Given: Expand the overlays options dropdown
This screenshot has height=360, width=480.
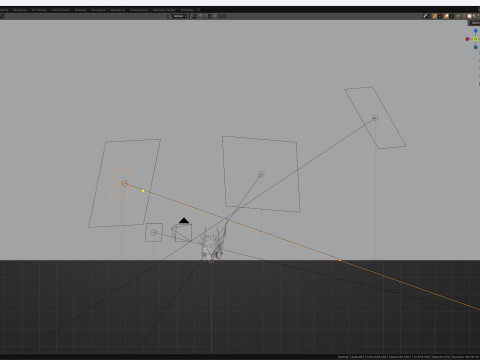Looking at the screenshot, I should point(451,16).
